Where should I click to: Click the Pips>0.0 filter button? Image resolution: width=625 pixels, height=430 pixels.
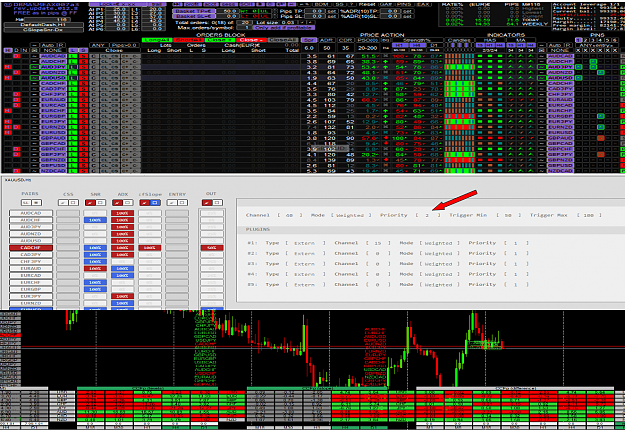click(x=124, y=45)
